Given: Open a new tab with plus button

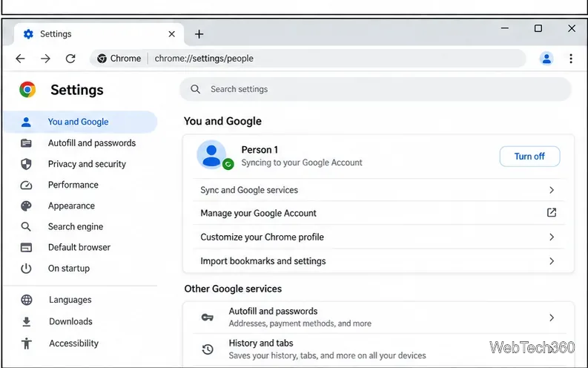Looking at the screenshot, I should click(x=199, y=34).
